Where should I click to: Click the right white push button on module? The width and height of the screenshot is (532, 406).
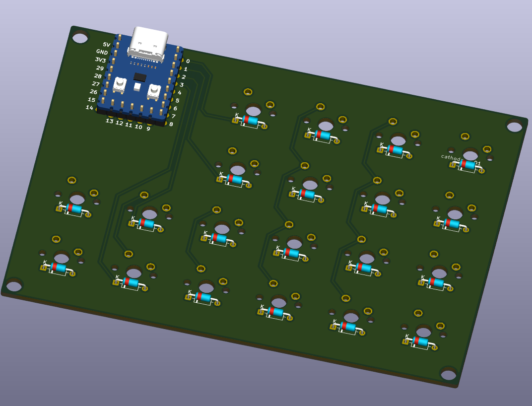tap(153, 91)
